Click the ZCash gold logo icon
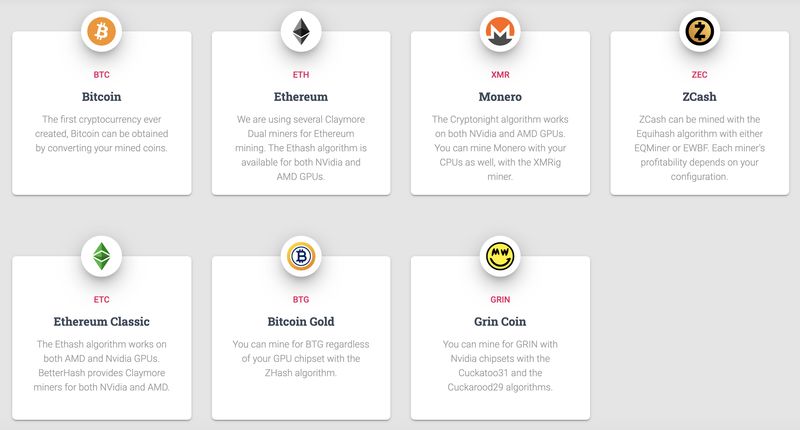The height and width of the screenshot is (430, 800). pos(700,33)
